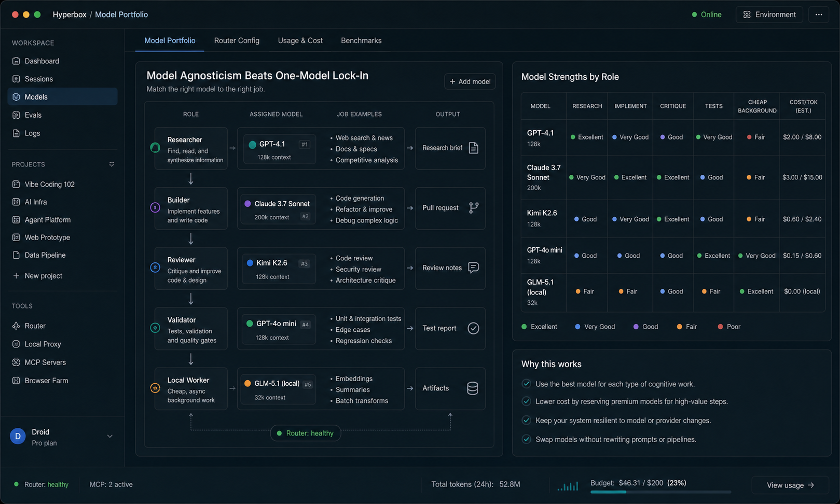840x504 pixels.
Task: Switch to the Benchmarks tab
Action: coord(361,40)
